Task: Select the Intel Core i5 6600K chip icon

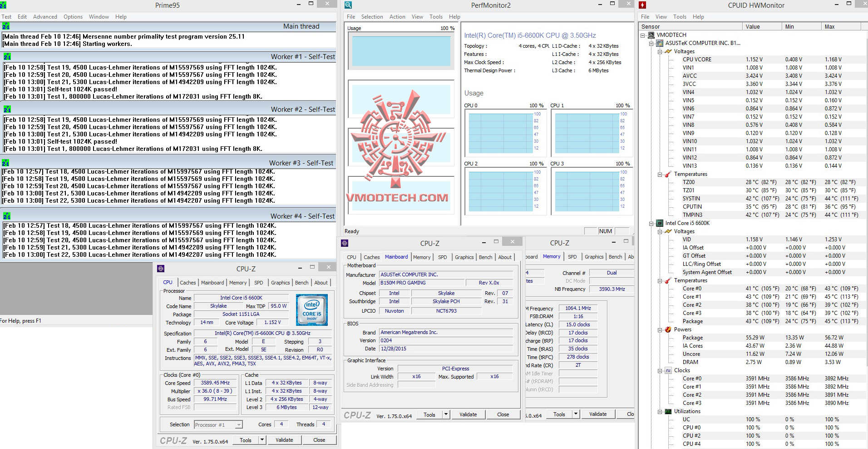Action: click(660, 223)
